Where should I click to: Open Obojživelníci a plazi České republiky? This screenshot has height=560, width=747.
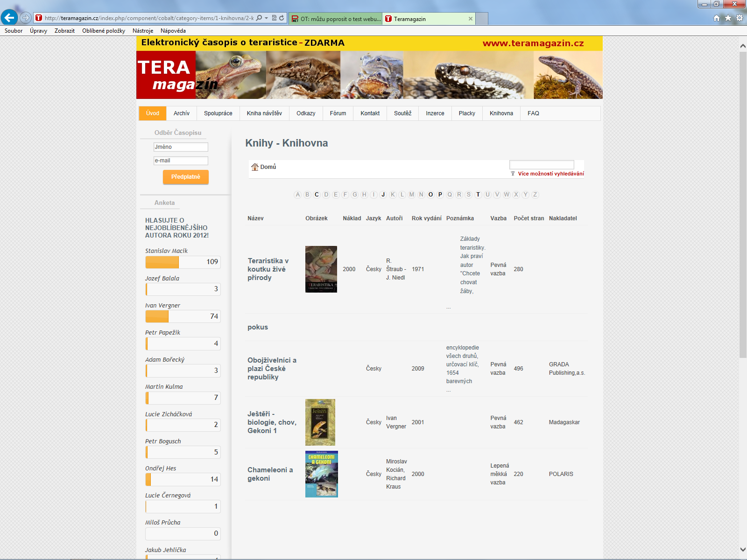[272, 369]
